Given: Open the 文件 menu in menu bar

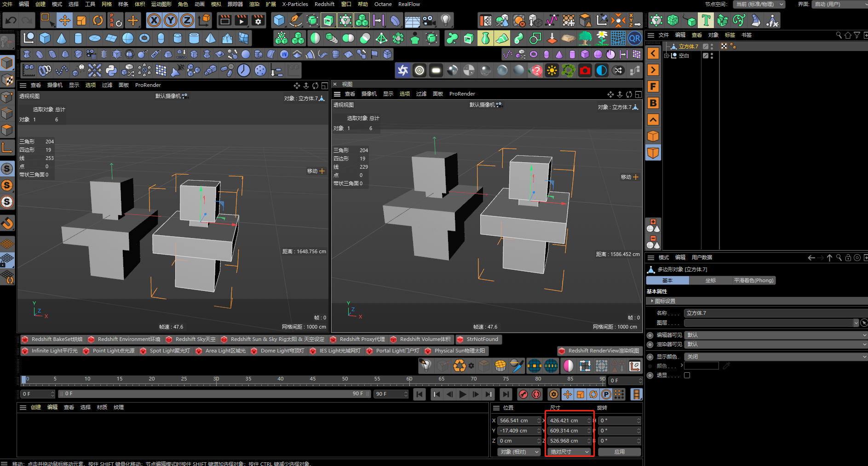Looking at the screenshot, I should pos(7,4).
